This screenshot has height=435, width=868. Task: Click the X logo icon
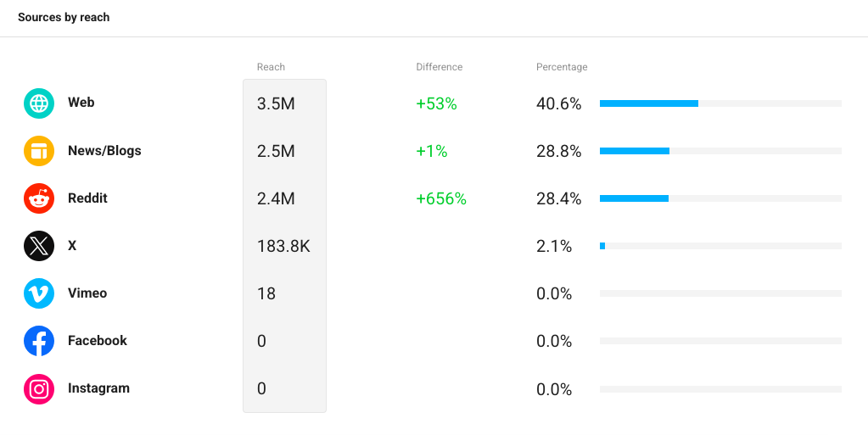coord(39,246)
